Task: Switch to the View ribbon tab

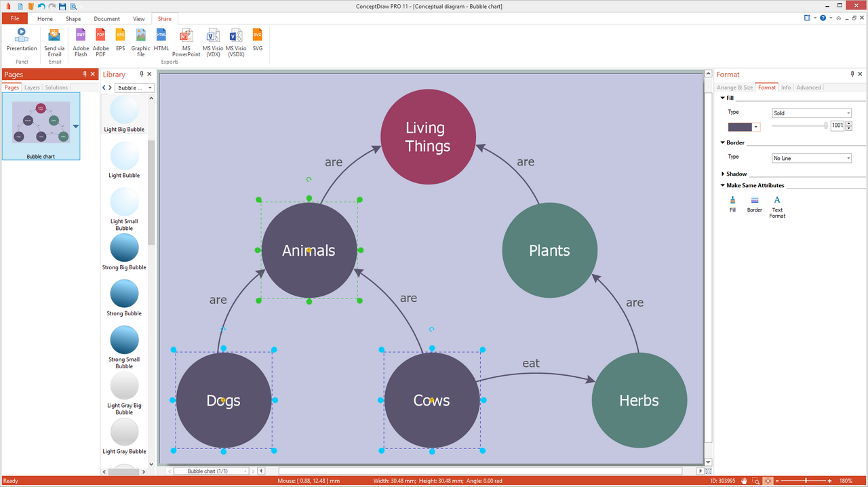Action: [138, 19]
